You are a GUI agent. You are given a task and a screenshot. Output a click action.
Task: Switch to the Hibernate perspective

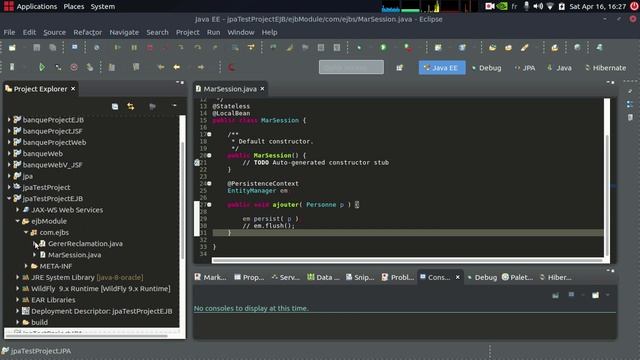606,68
